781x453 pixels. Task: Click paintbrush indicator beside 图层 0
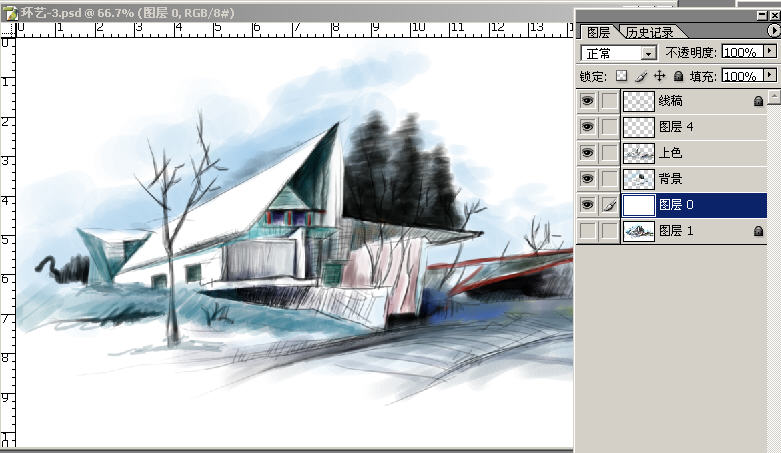click(609, 205)
